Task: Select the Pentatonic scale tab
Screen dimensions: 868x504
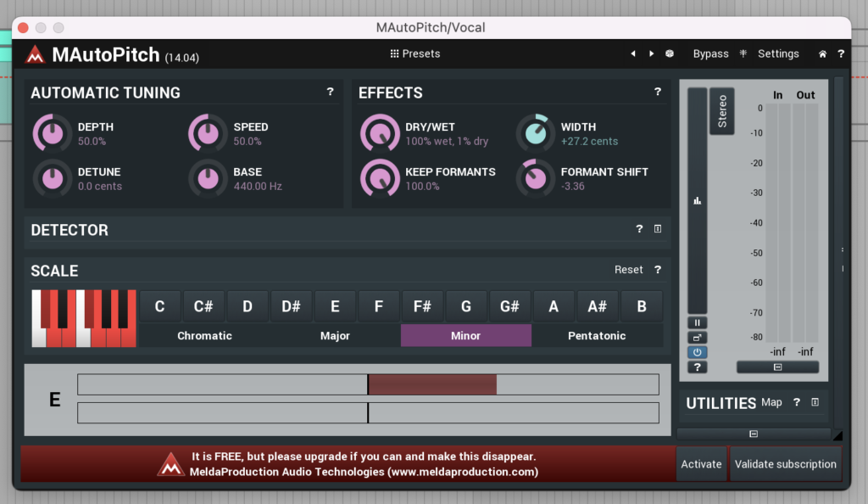Action: [x=597, y=336]
